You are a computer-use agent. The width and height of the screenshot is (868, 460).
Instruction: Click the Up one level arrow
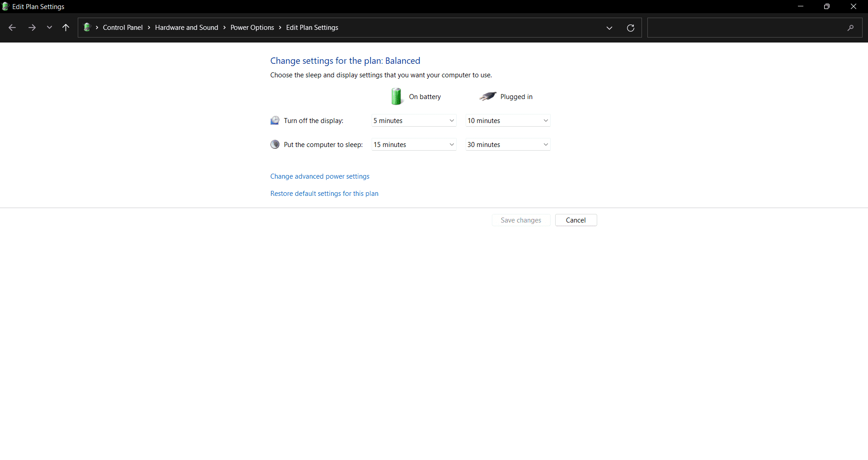coord(66,28)
